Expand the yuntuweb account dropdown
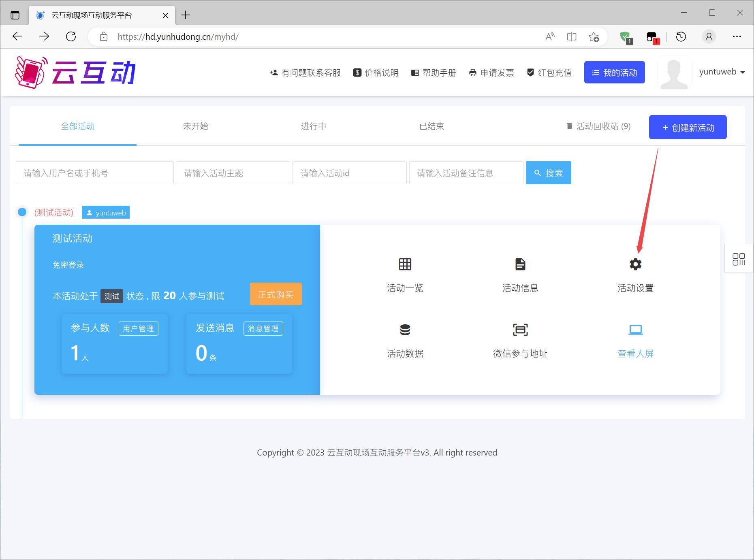754x560 pixels. pyautogui.click(x=722, y=72)
